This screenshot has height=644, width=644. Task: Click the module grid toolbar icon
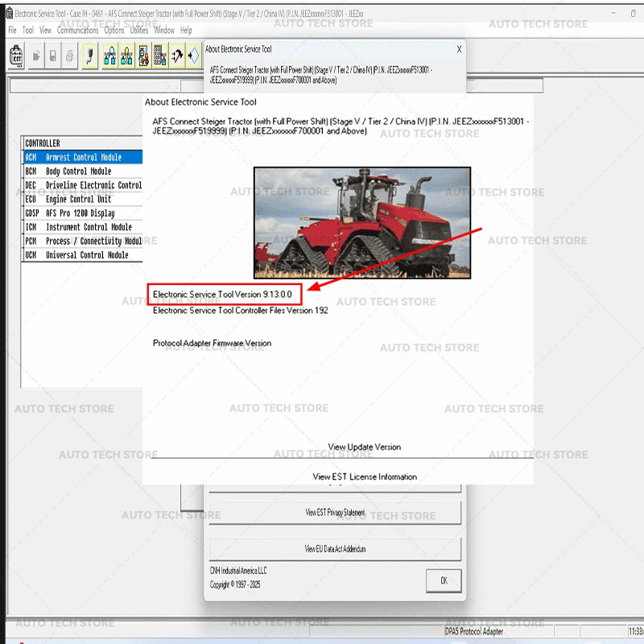pyautogui.click(x=160, y=56)
